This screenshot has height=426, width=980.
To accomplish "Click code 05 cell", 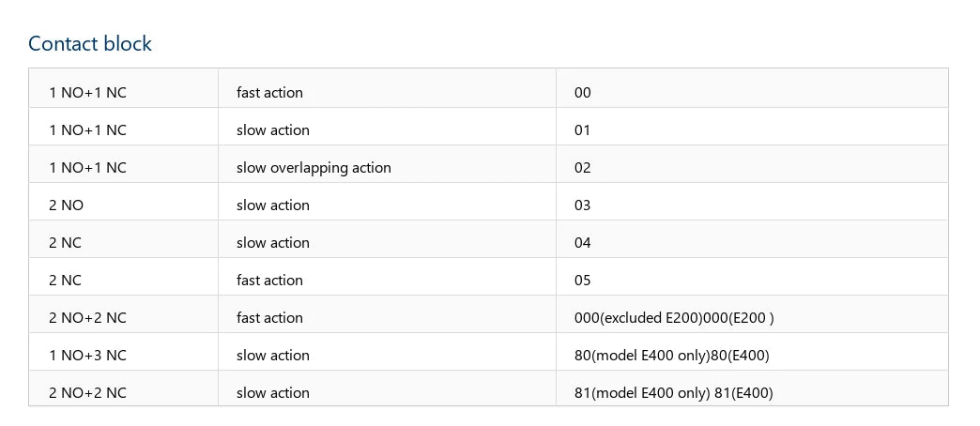I will coord(752,277).
